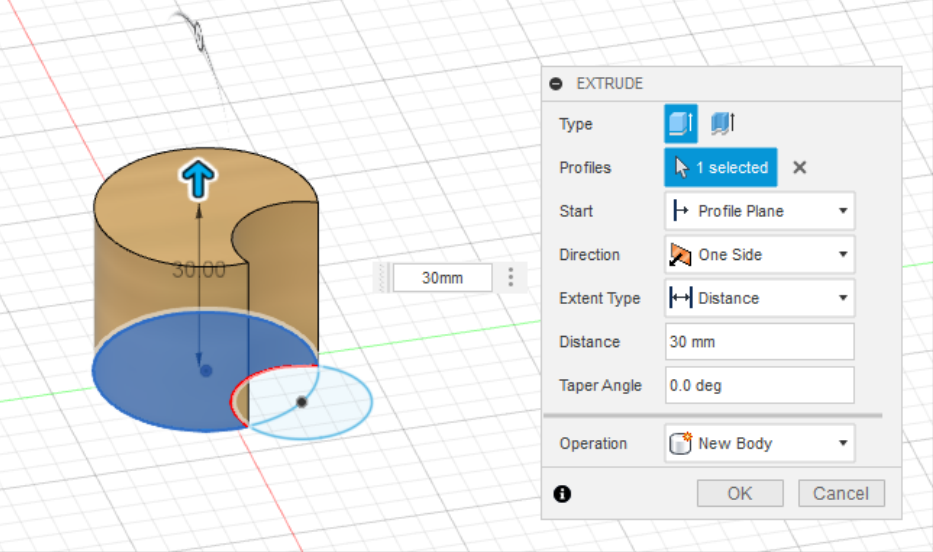This screenshot has width=933, height=552.
Task: Open the Operation 'New Body' dropdown
Action: (759, 443)
